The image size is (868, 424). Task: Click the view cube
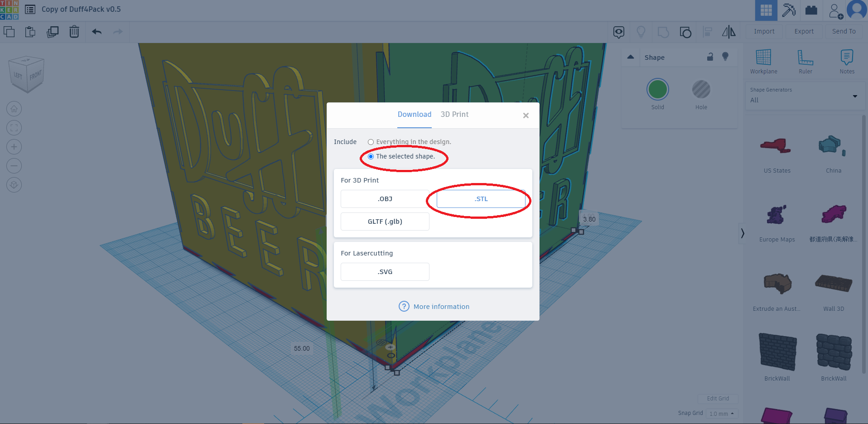pos(26,74)
